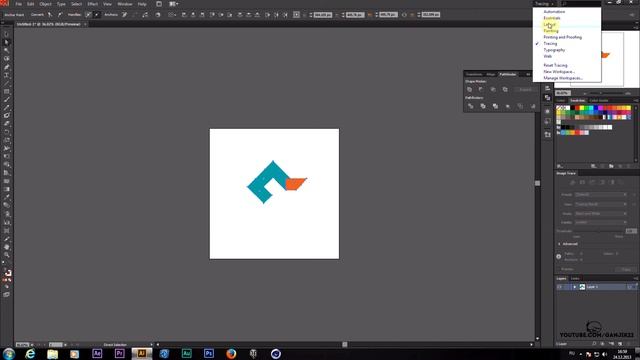
Task: Select the Paintbrush tool
Action: point(7,100)
